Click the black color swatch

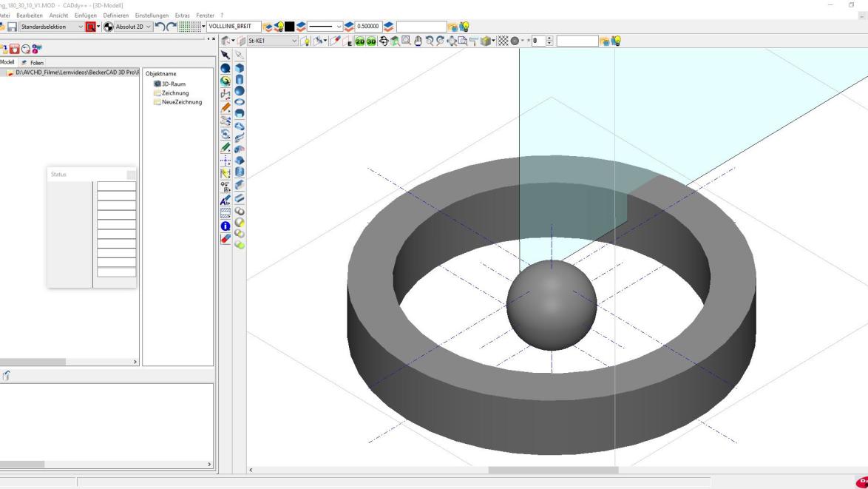tap(290, 27)
